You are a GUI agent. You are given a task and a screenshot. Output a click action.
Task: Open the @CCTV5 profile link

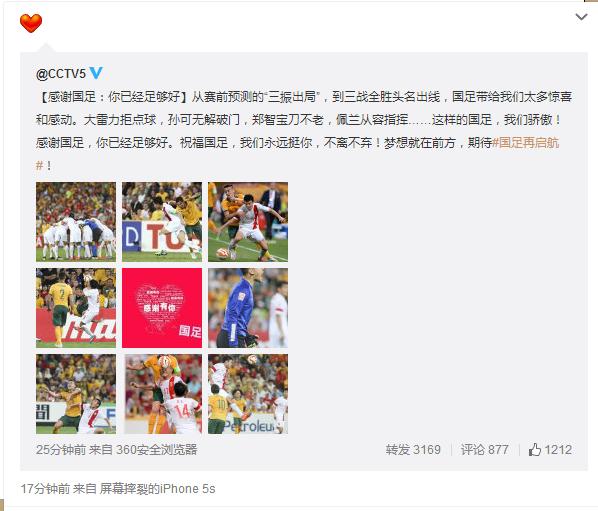61,73
